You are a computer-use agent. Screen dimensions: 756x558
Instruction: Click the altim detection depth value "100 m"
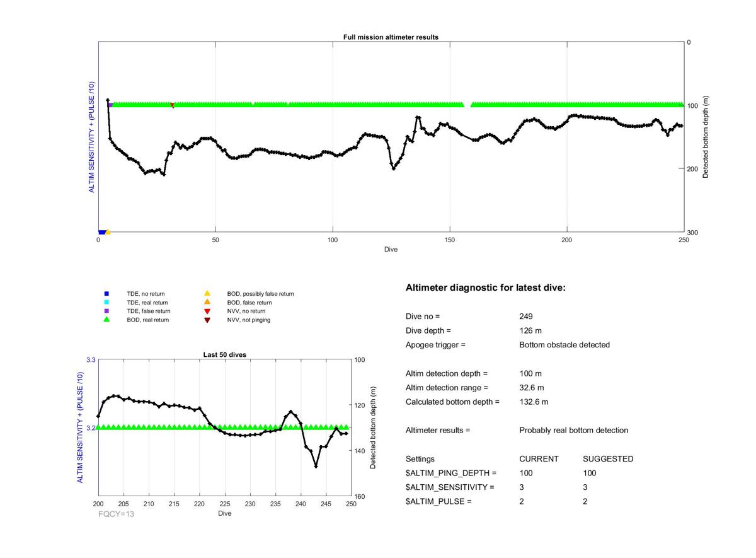pos(530,374)
